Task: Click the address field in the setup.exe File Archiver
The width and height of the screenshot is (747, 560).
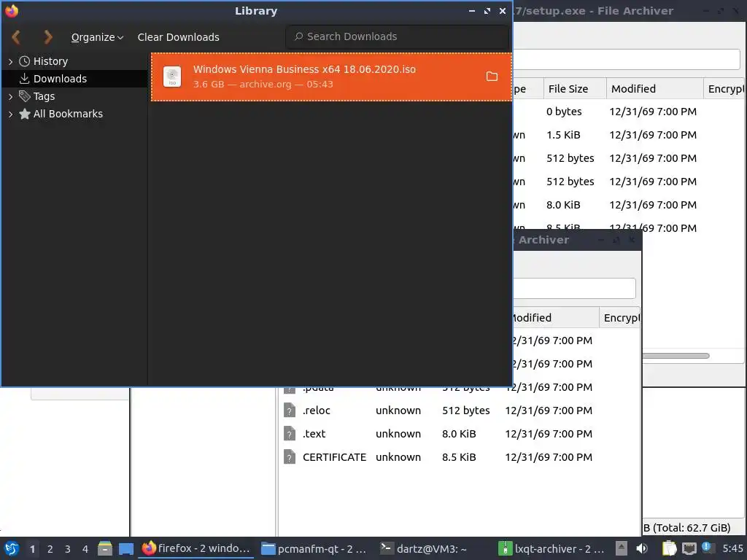Action: [x=626, y=60]
